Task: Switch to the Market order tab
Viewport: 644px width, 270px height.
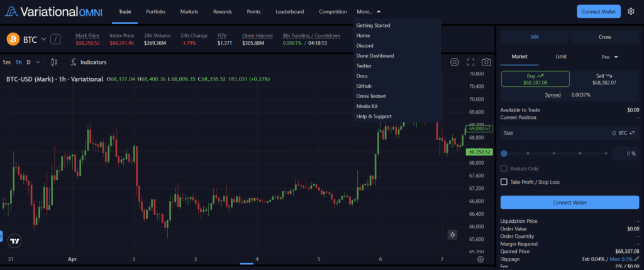Action: pos(519,57)
